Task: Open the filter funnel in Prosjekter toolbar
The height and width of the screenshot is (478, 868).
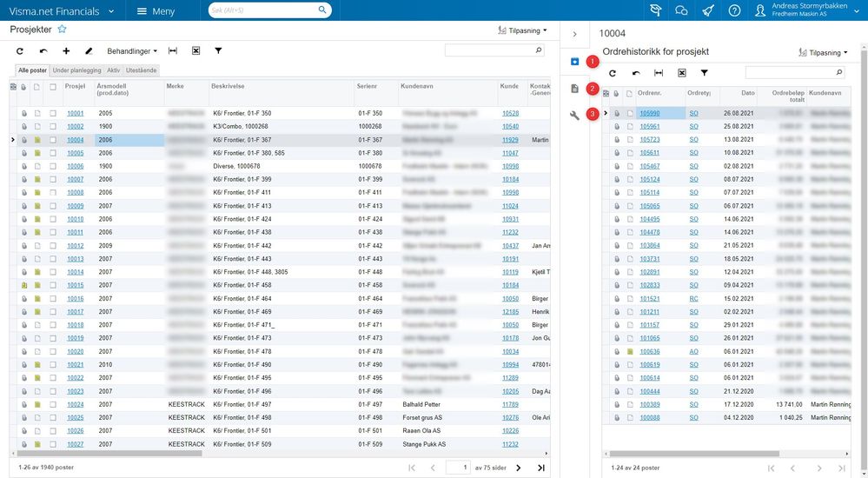Action: 219,51
